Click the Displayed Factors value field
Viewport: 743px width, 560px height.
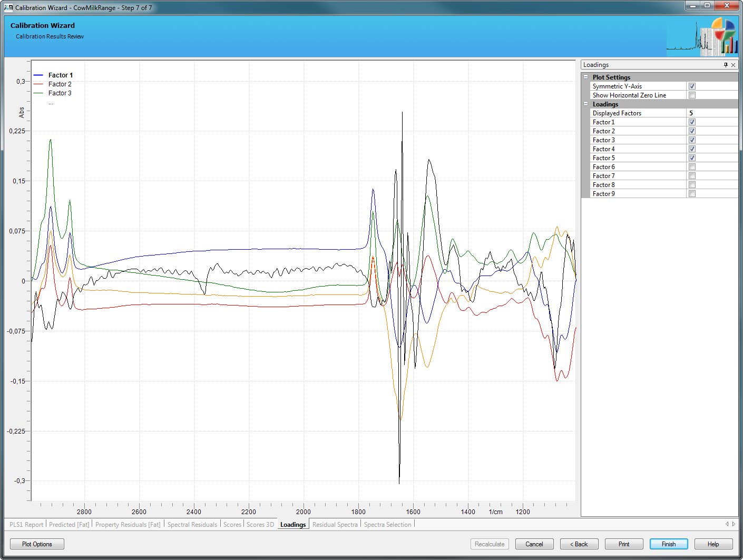pyautogui.click(x=711, y=113)
